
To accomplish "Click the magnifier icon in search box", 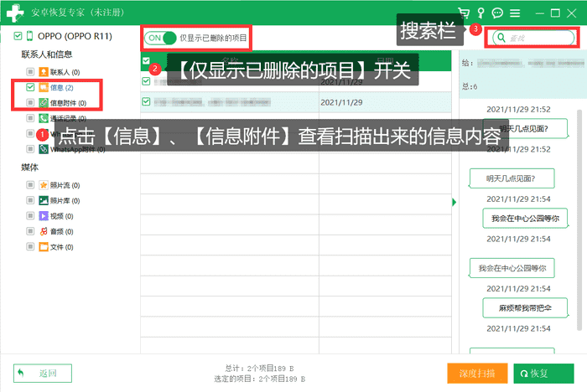I will click(501, 38).
